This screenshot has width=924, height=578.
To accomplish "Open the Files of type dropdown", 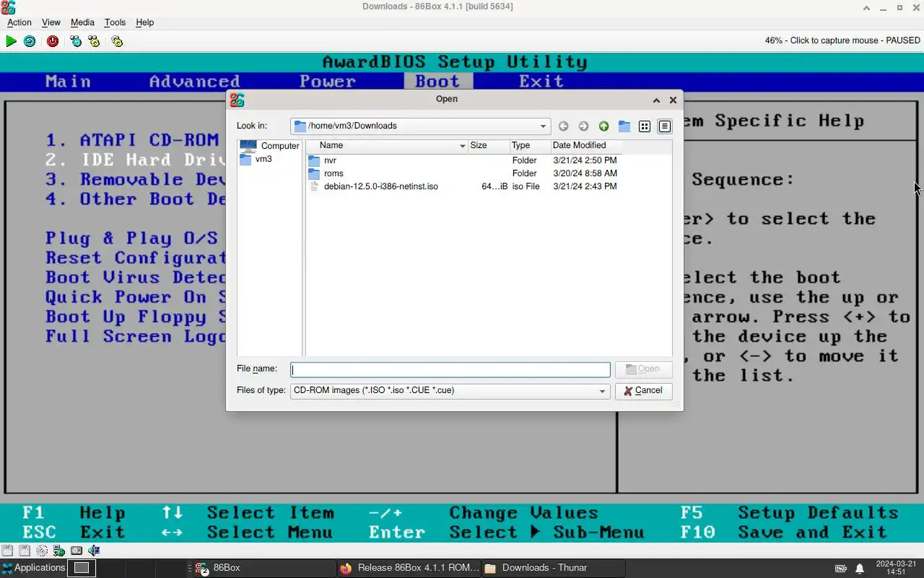I will (x=602, y=391).
